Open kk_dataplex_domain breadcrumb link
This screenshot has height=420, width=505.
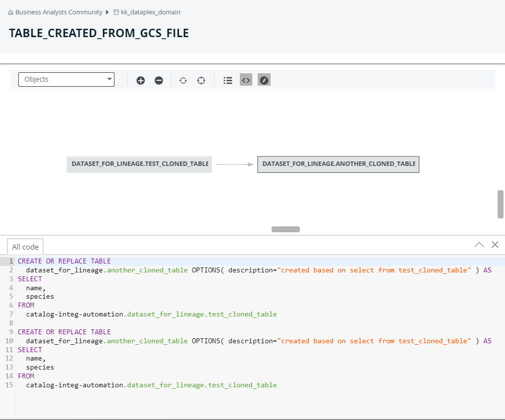click(150, 12)
